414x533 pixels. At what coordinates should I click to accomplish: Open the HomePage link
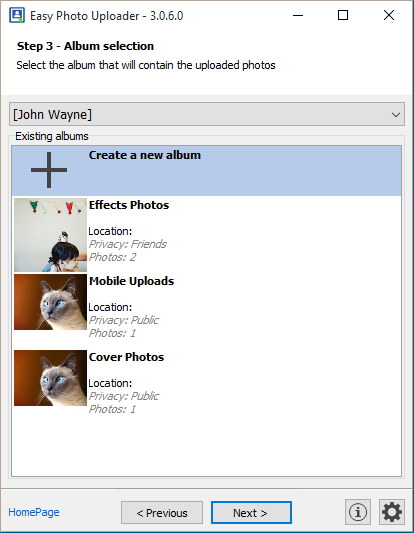(x=34, y=512)
